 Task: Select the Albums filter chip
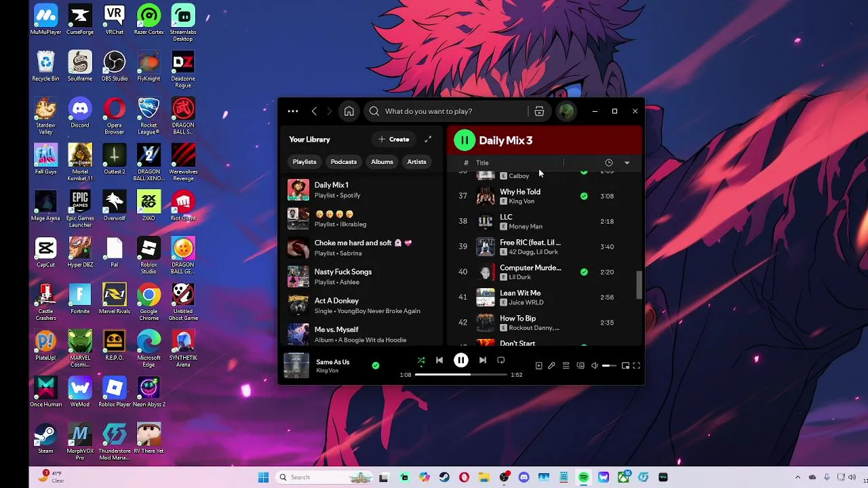(382, 162)
